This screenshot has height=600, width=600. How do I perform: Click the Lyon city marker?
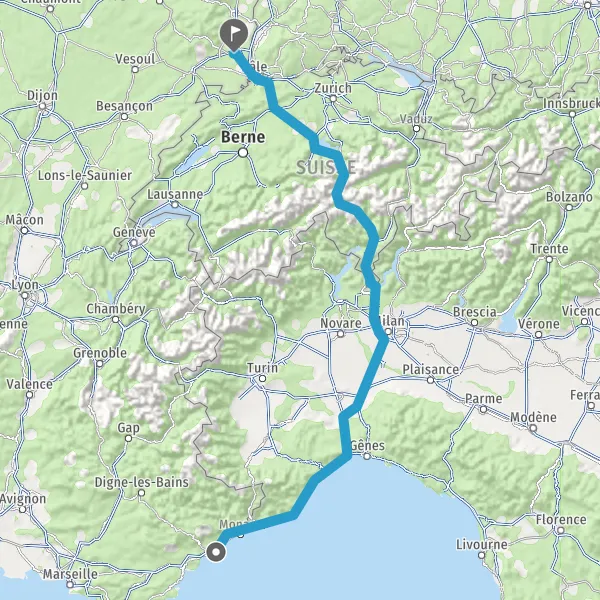25,295
